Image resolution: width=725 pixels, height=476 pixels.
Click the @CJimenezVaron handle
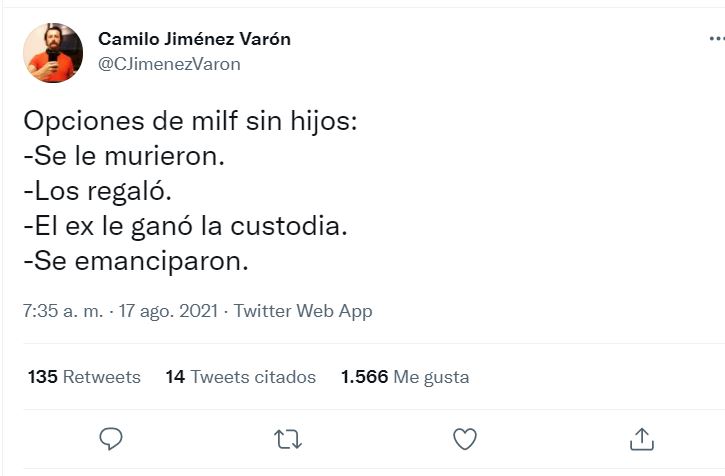click(x=169, y=64)
